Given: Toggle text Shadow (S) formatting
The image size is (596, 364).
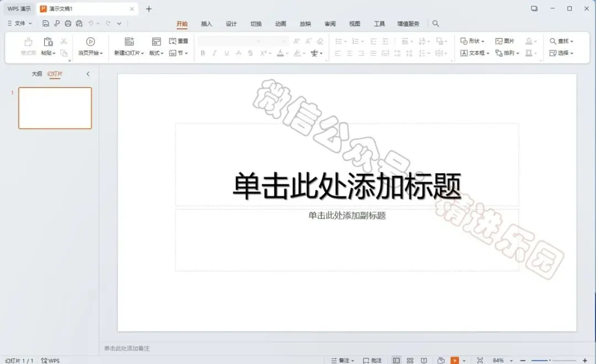Looking at the screenshot, I should coord(250,53).
